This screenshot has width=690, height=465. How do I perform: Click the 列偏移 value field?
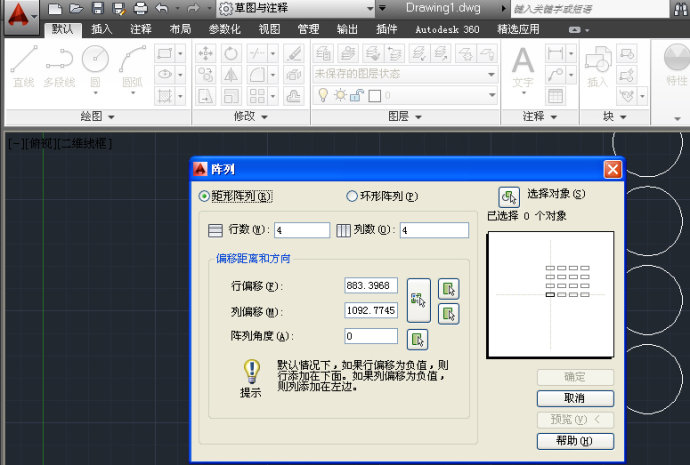click(x=371, y=311)
